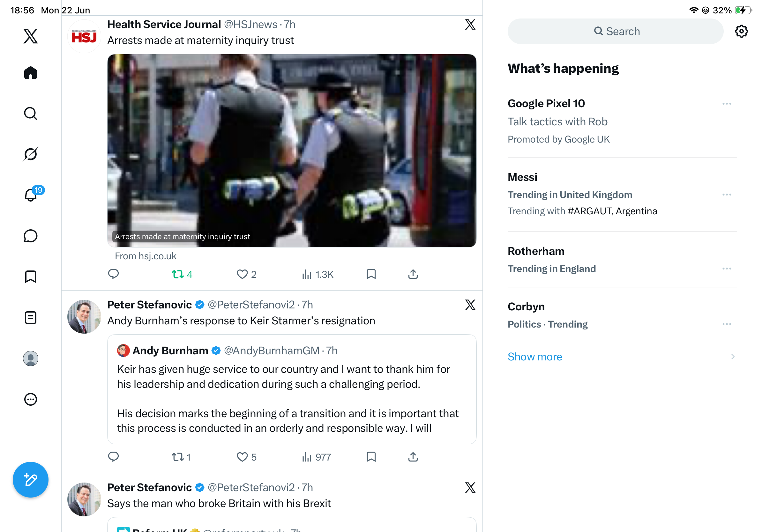Undo repost on Health Service Journal post
This screenshot has width=762, height=532.
pyautogui.click(x=182, y=274)
